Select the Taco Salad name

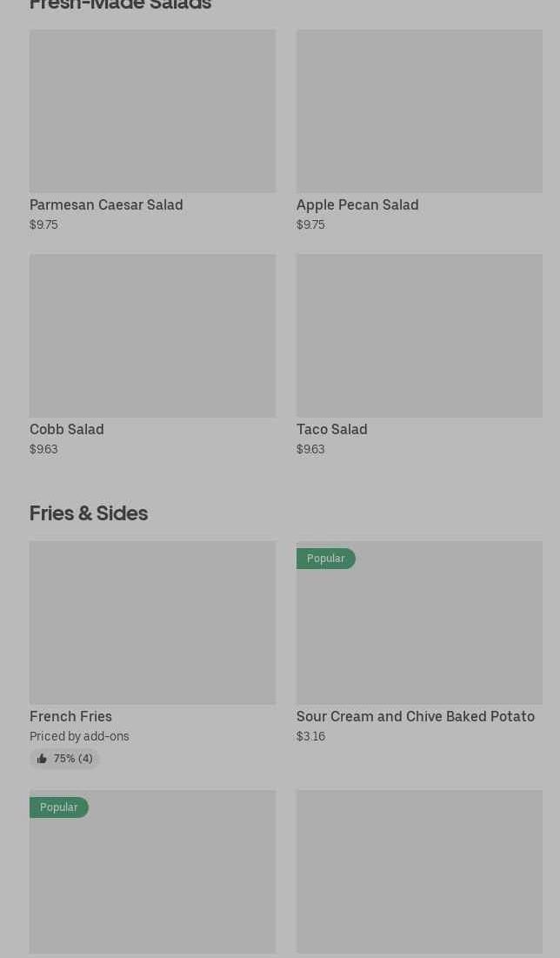332,429
